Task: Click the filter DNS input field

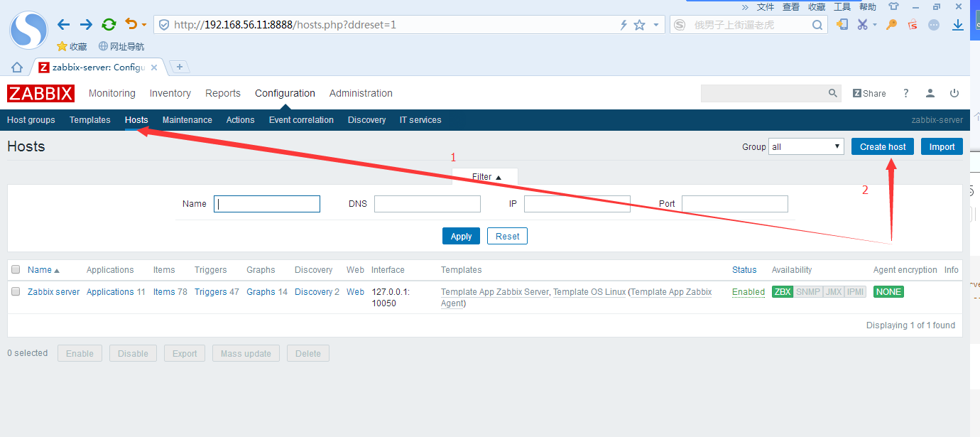Action: (428, 204)
